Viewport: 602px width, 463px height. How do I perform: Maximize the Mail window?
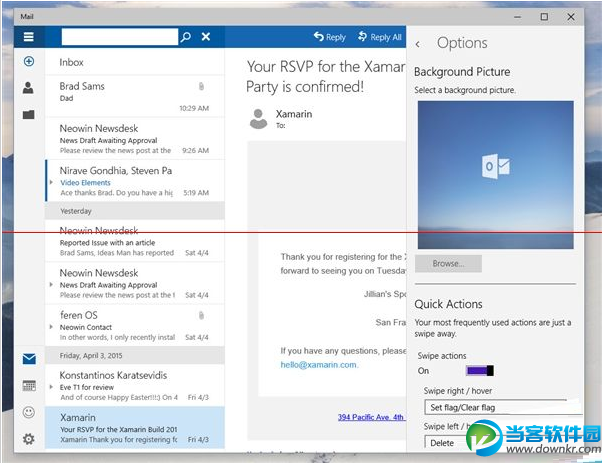tap(544, 17)
